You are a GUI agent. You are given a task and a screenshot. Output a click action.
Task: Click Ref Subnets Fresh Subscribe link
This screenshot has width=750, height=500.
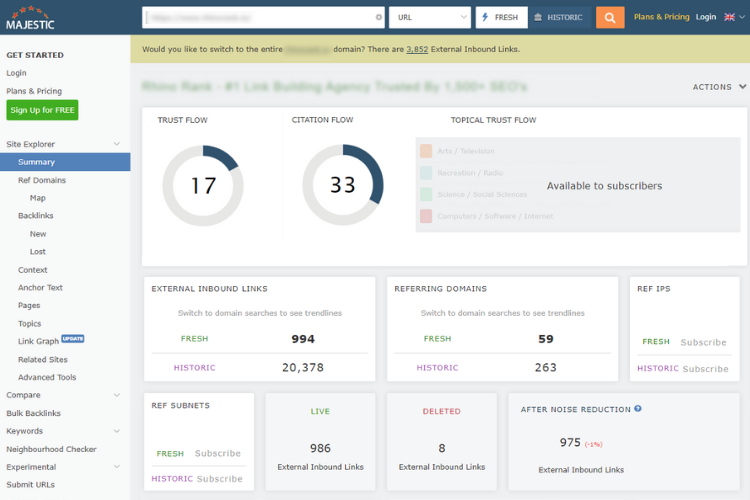coord(218,453)
